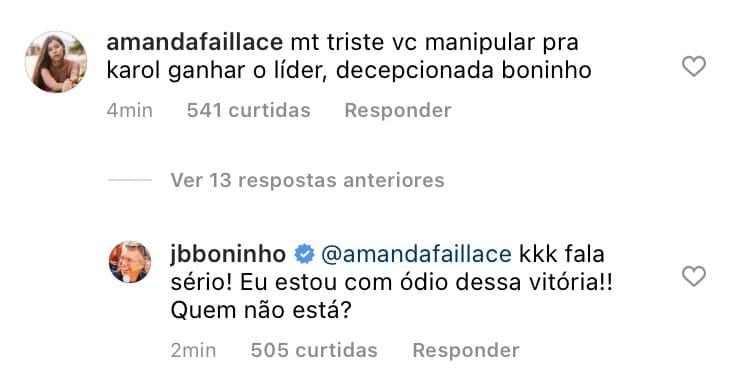Image resolution: width=750 pixels, height=380 pixels.
Task: Click the 2min timestamp
Action: click(193, 350)
